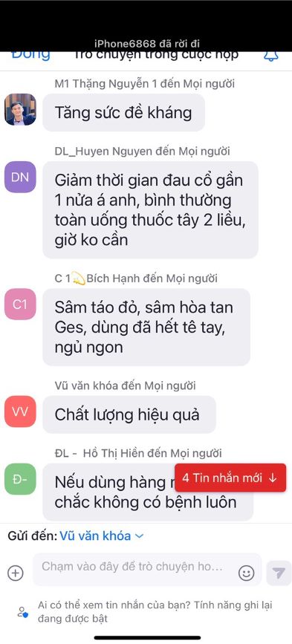Select the Chất lượng hiệu quả message
Viewport: 292px width, 644px height.
coord(129,414)
